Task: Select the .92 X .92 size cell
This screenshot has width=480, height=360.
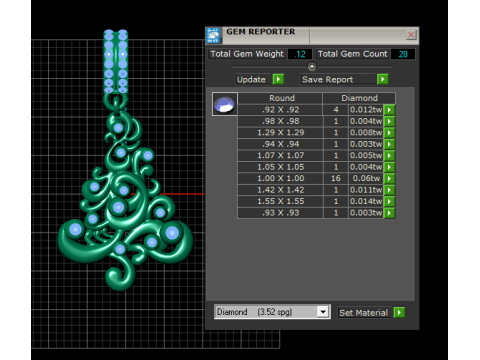Action: (280, 110)
